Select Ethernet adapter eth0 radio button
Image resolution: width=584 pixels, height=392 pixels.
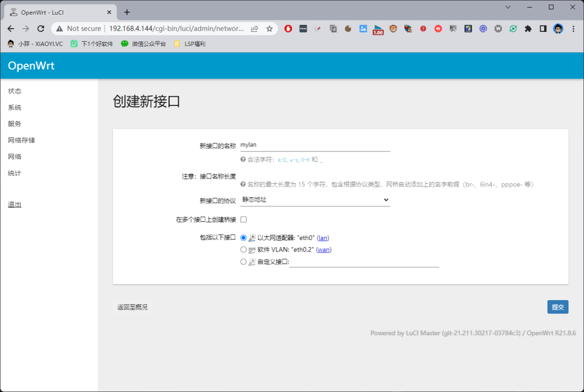pyautogui.click(x=243, y=238)
